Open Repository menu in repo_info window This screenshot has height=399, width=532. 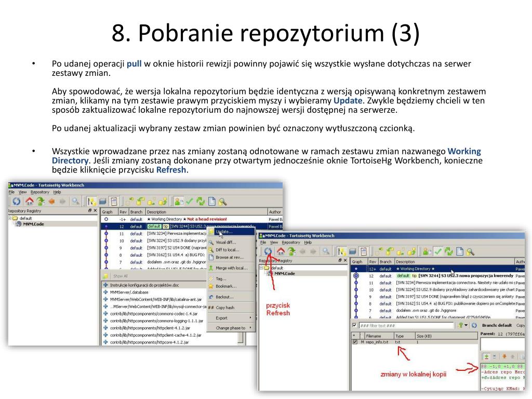click(x=291, y=242)
